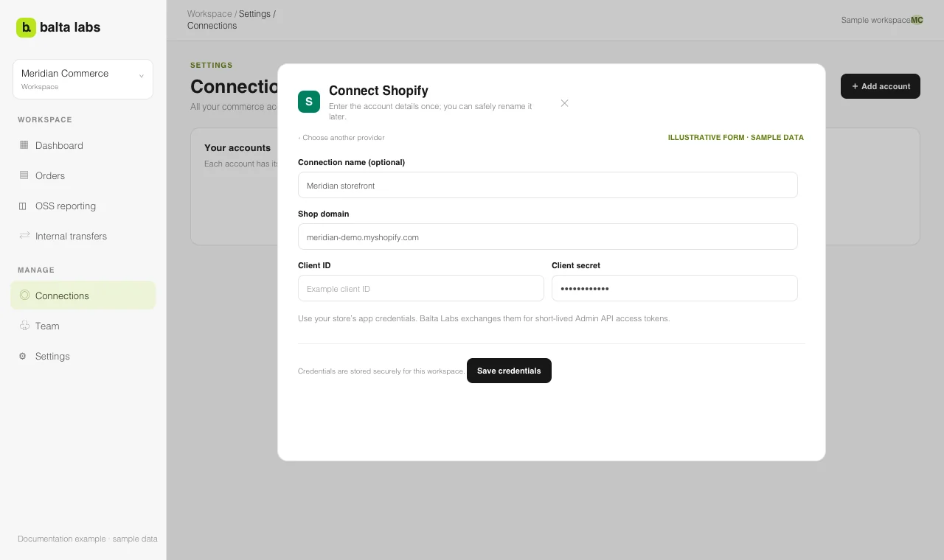The width and height of the screenshot is (944, 560).
Task: Click the Add account button
Action: [x=881, y=86]
